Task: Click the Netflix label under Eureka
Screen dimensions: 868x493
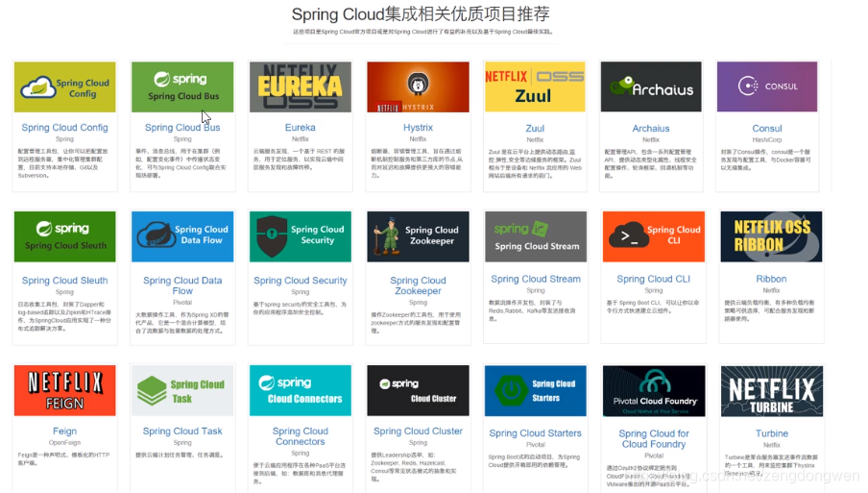Action: click(300, 139)
